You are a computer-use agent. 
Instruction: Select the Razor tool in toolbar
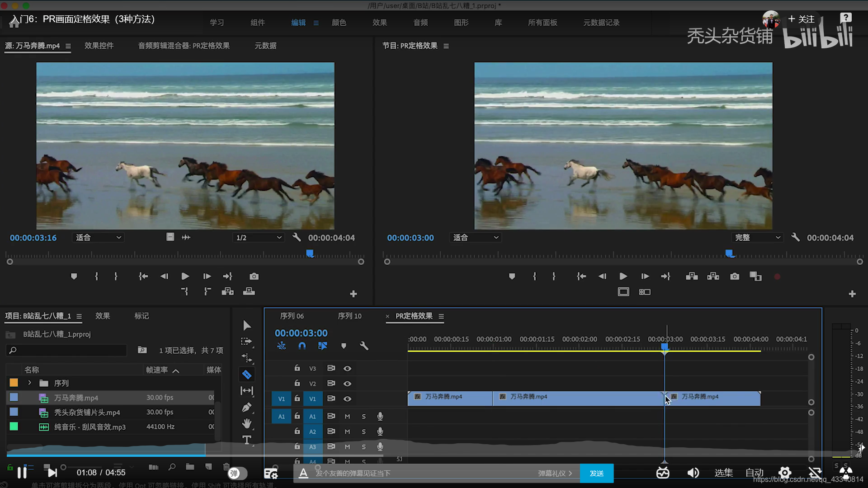(x=246, y=374)
